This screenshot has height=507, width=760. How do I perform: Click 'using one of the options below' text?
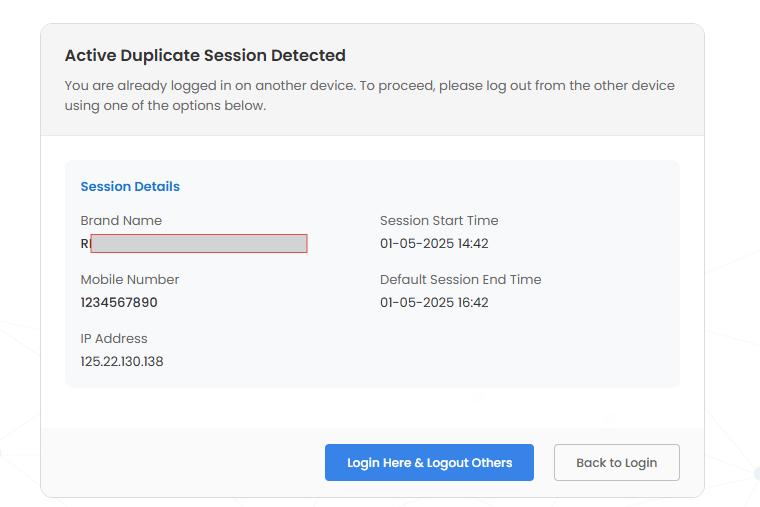tap(166, 106)
